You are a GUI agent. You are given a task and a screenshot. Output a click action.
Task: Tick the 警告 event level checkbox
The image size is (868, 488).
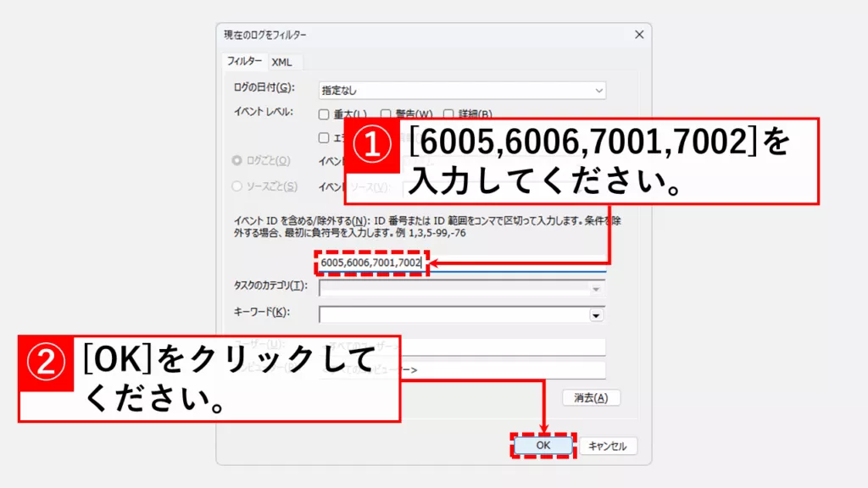[x=386, y=114]
